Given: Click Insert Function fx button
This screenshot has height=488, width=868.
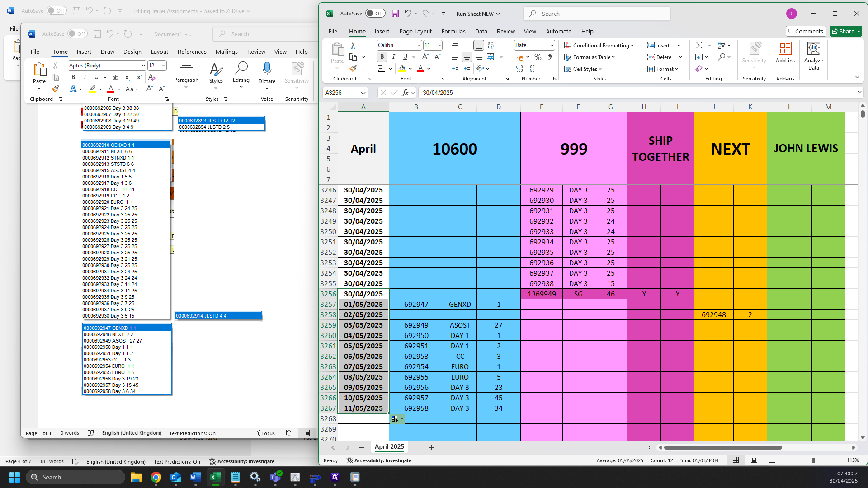Looking at the screenshot, I should [406, 93].
